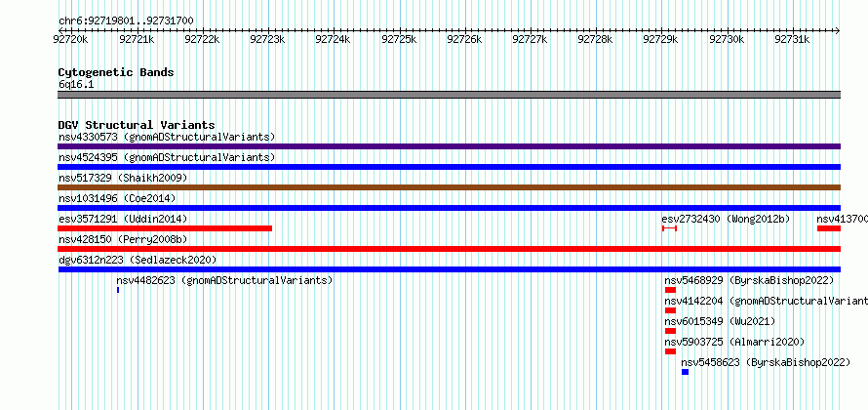The image size is (868, 410).
Task: Open nsv4524395 gnomAD variant label
Action: pyautogui.click(x=167, y=157)
